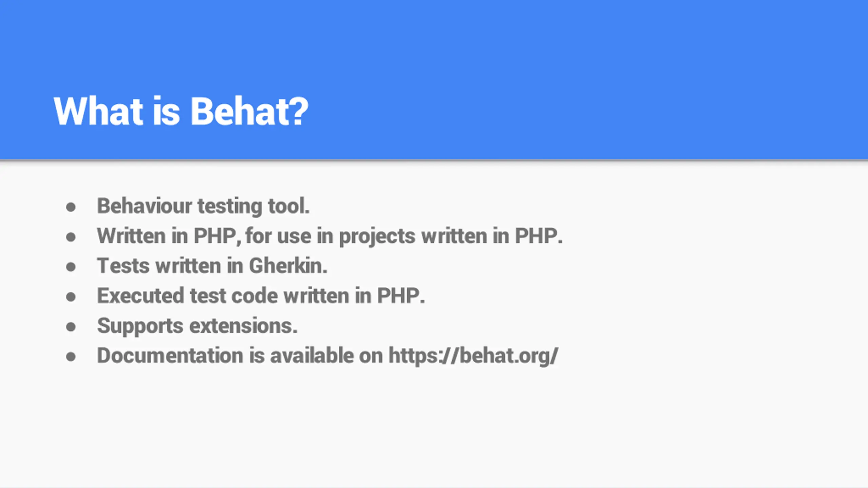Select the 'Executed test code written in PHP.' line
Viewport: 868px width, 488px height.
tap(261, 296)
